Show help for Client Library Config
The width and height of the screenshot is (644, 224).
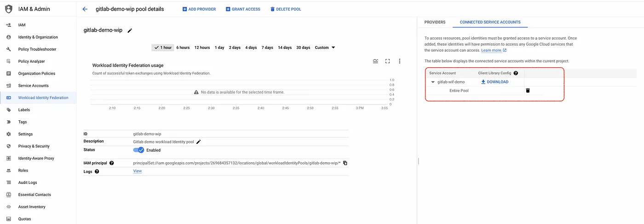pyautogui.click(x=516, y=73)
